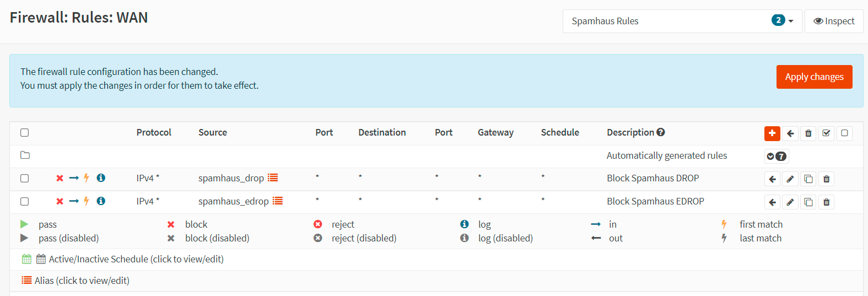Click the folder icon beside automatic rules
The image size is (868, 296).
click(x=25, y=155)
